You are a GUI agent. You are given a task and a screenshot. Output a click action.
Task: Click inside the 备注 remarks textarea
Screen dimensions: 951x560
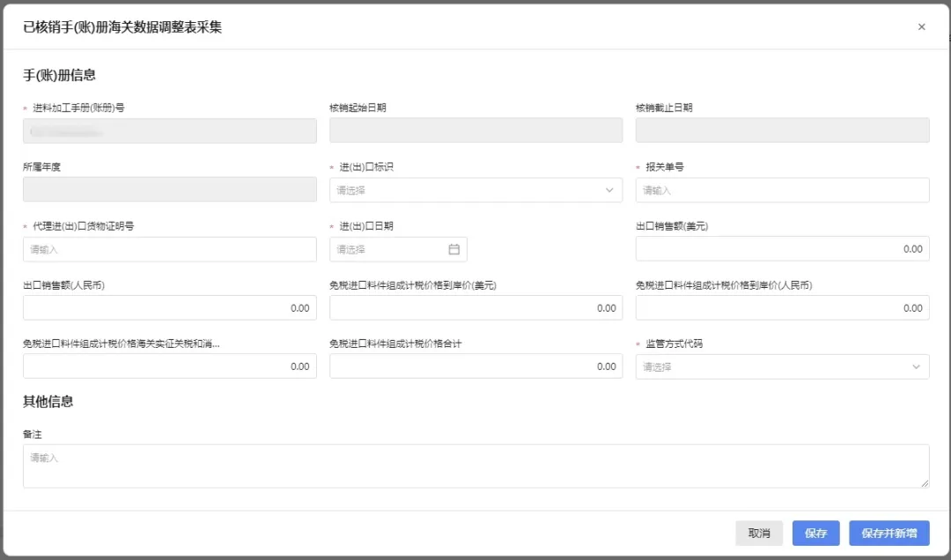(x=475, y=466)
